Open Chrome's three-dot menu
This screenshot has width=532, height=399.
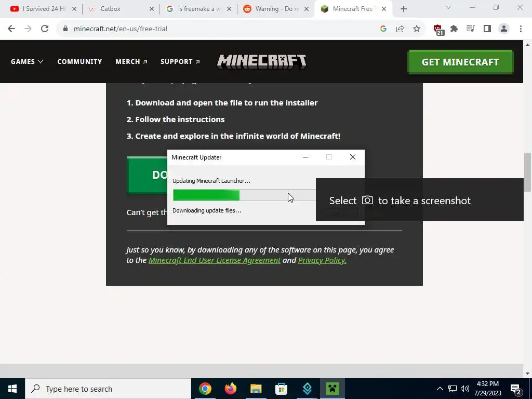click(x=521, y=29)
